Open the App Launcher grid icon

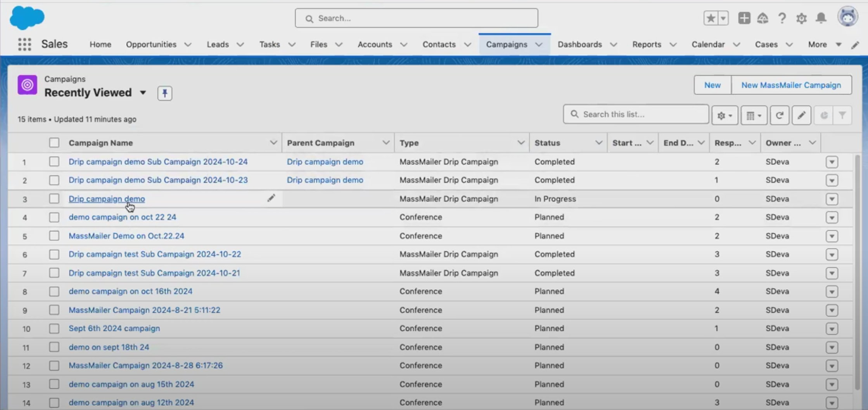24,44
